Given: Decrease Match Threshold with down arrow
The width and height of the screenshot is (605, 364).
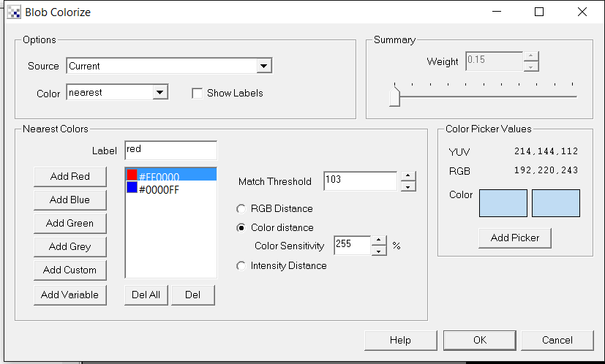Looking at the screenshot, I should coord(408,186).
